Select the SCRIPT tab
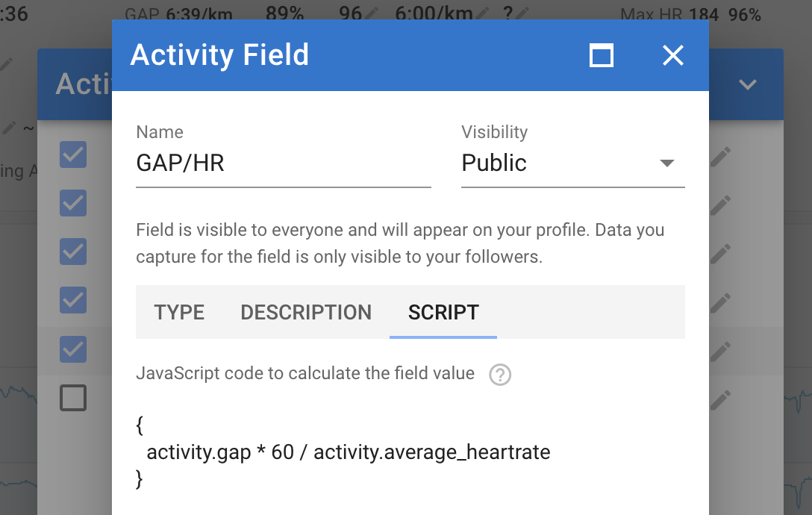Viewport: 812px width, 515px height. pos(443,313)
